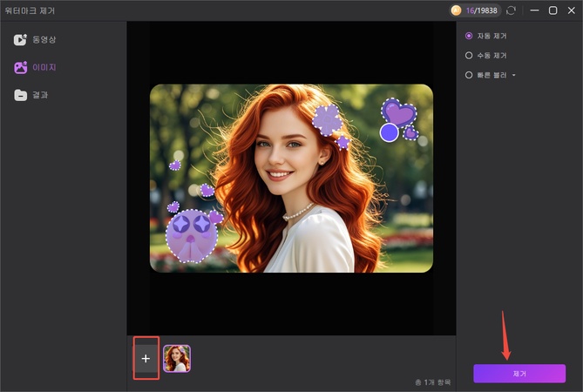Click the plus icon to add image
Viewport: 583px width, 392px height.
(x=146, y=358)
